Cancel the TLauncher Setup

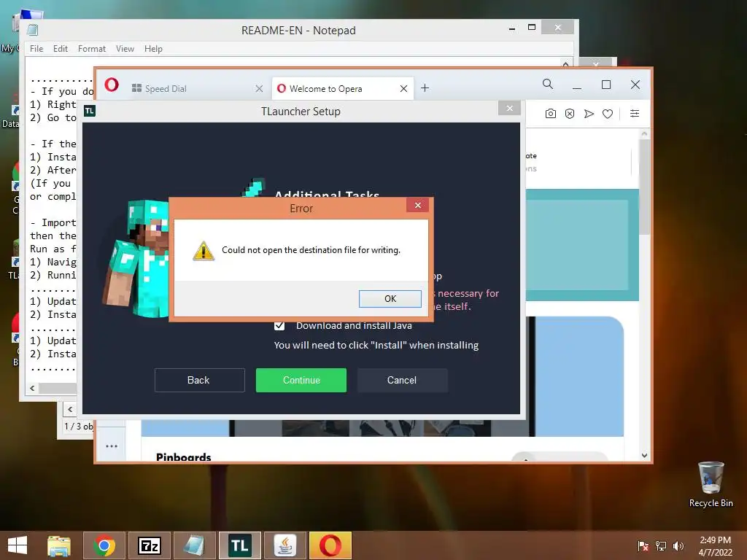[x=402, y=380]
